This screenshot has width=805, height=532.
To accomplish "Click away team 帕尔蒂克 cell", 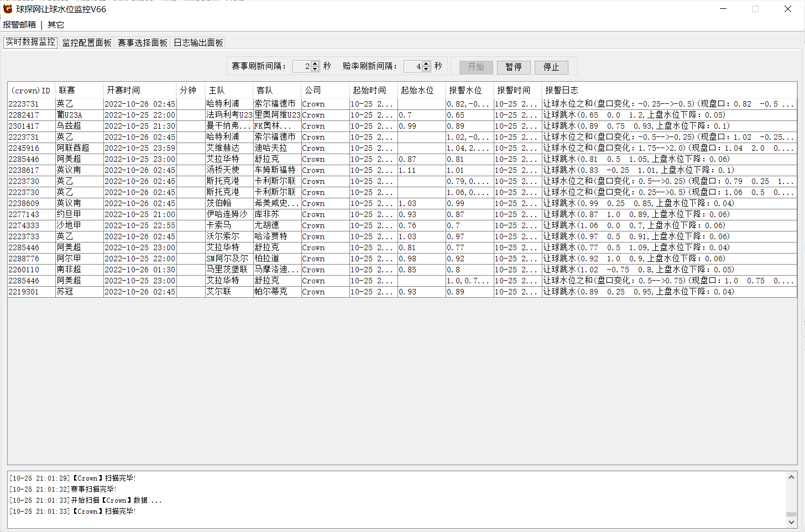I will 277,292.
